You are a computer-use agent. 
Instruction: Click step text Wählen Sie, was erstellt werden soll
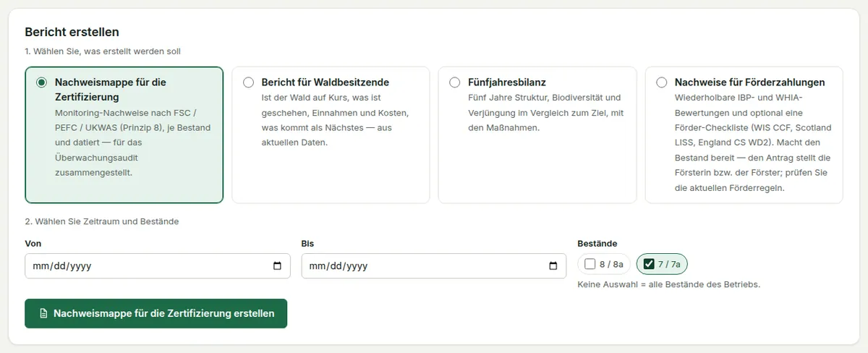(x=103, y=51)
